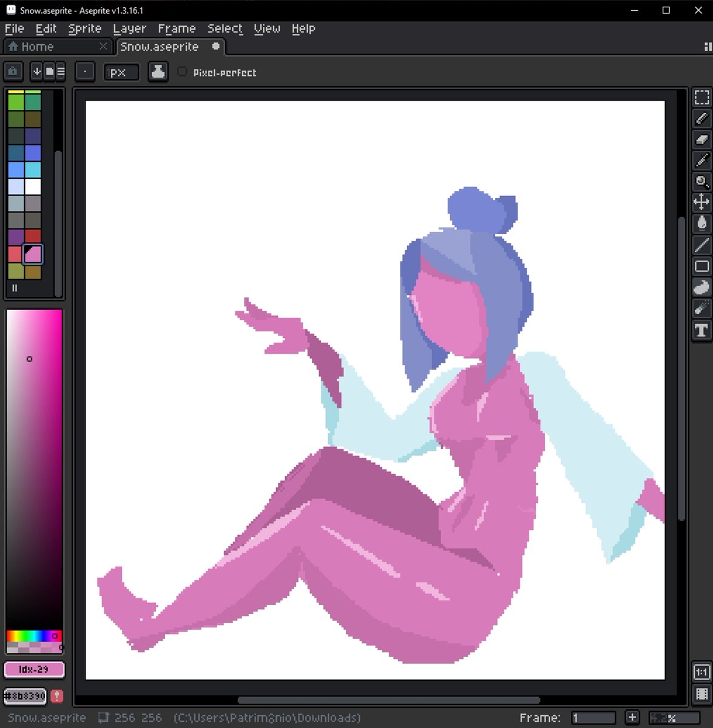Switch to the Home tab
The image size is (713, 728).
coord(58,47)
